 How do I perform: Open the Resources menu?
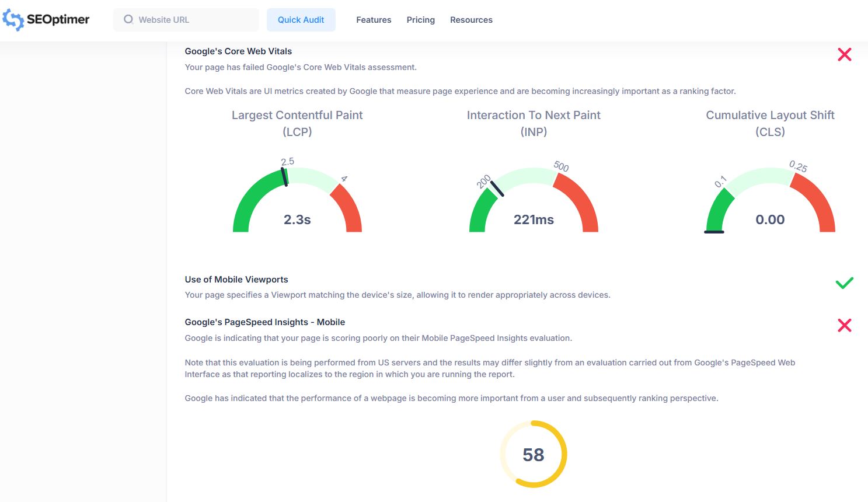click(x=471, y=20)
